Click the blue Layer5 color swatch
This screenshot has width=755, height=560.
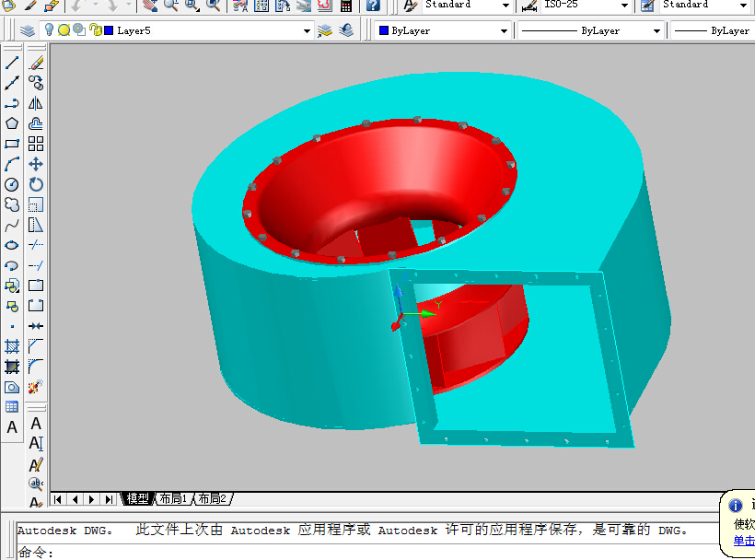pyautogui.click(x=110, y=30)
